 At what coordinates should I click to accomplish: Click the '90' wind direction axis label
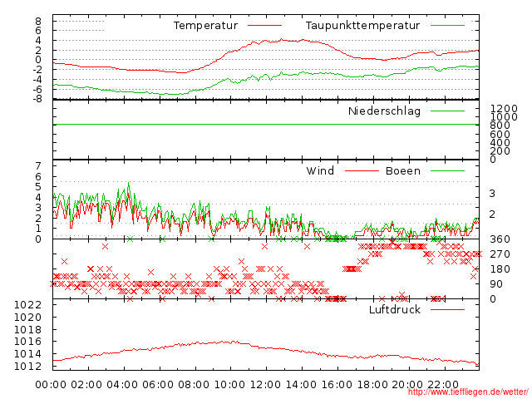(496, 284)
